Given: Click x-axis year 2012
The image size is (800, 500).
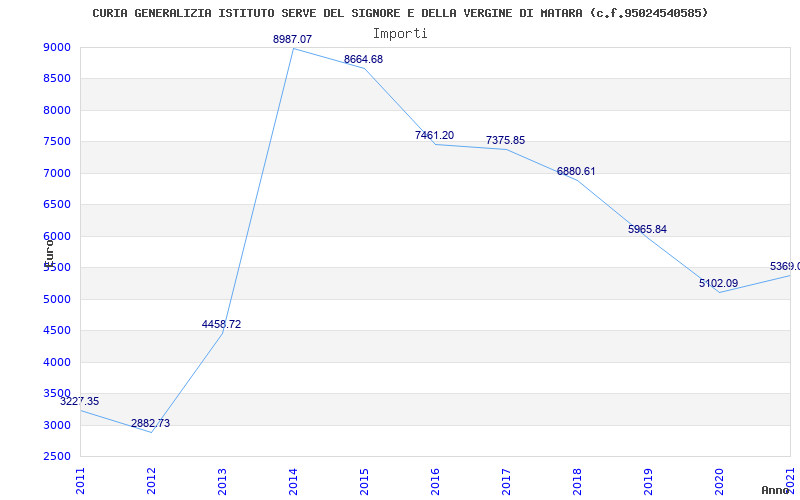Looking at the screenshot, I should click(x=151, y=481).
